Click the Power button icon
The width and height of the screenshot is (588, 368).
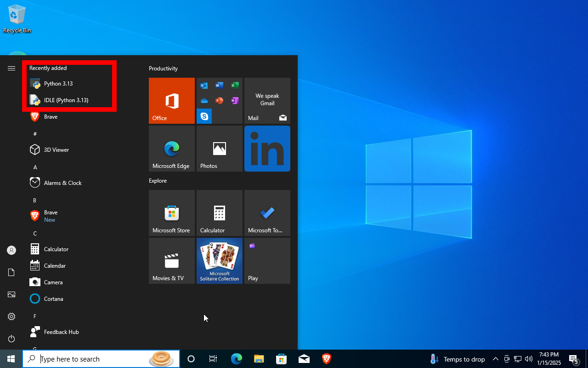coord(11,339)
